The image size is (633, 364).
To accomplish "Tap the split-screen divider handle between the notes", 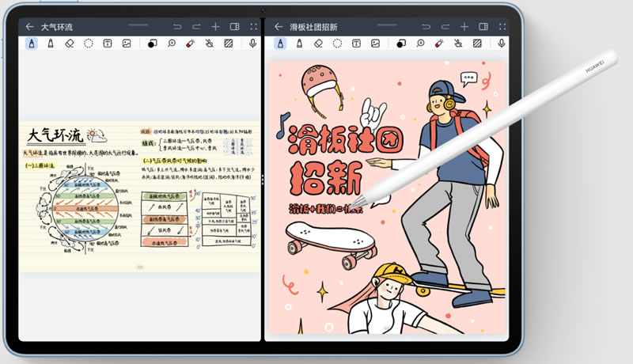I will point(263,180).
